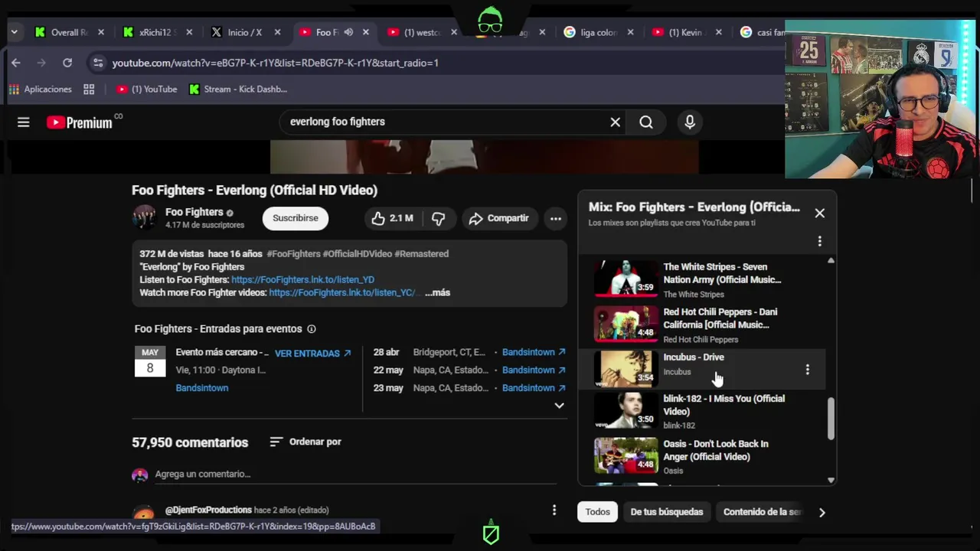Play the Incubus - Drive thumbnail
Viewport: 980px width, 551px height.
click(x=626, y=368)
